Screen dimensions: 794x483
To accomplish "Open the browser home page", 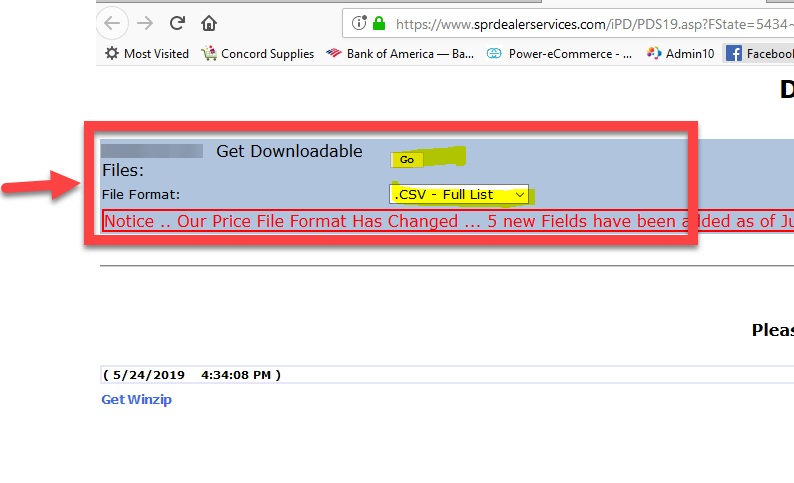I will 208,22.
